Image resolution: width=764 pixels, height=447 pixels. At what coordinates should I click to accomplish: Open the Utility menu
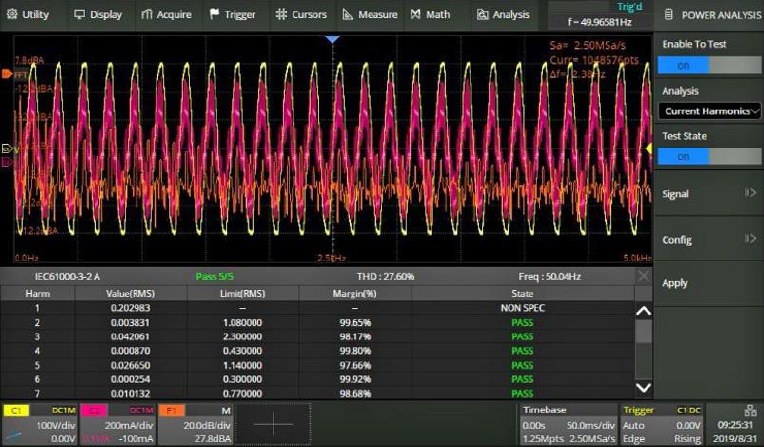pyautogui.click(x=28, y=15)
